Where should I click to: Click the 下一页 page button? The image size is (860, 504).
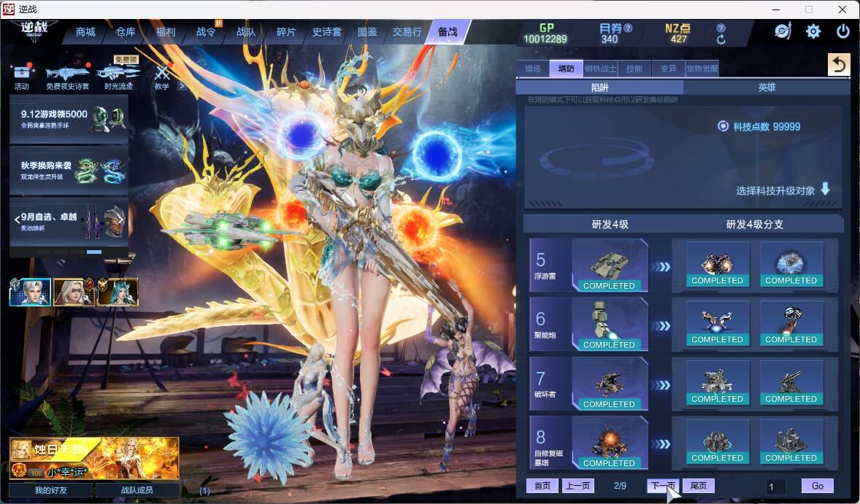tap(663, 486)
